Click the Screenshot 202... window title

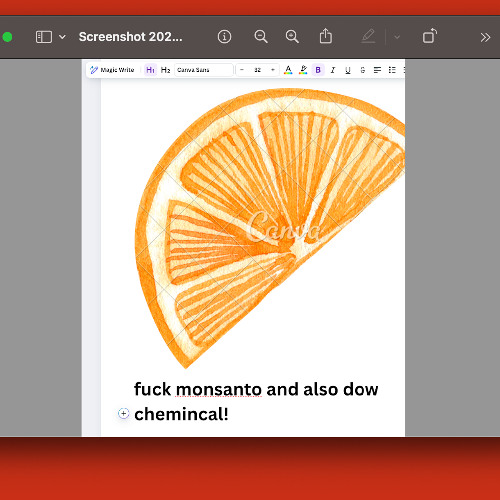tap(130, 37)
